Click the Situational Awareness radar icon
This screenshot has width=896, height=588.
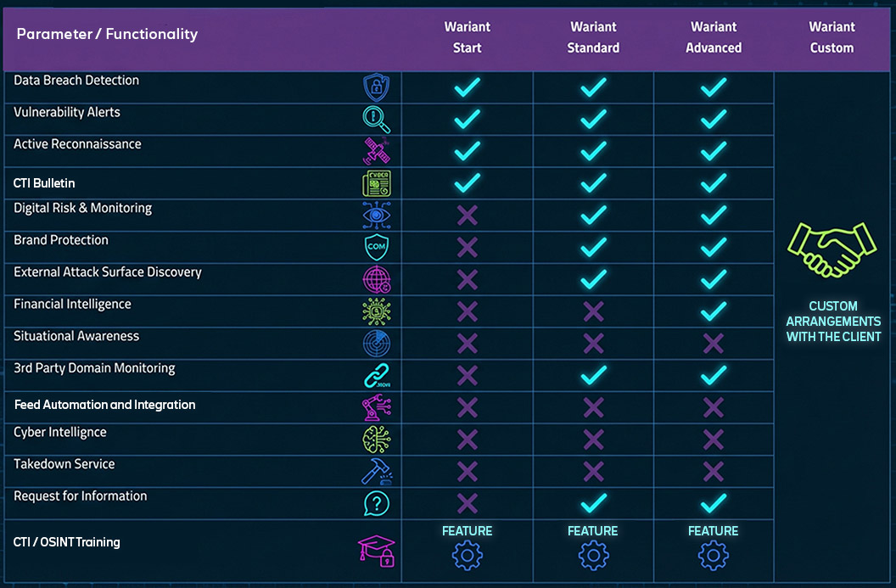[376, 343]
